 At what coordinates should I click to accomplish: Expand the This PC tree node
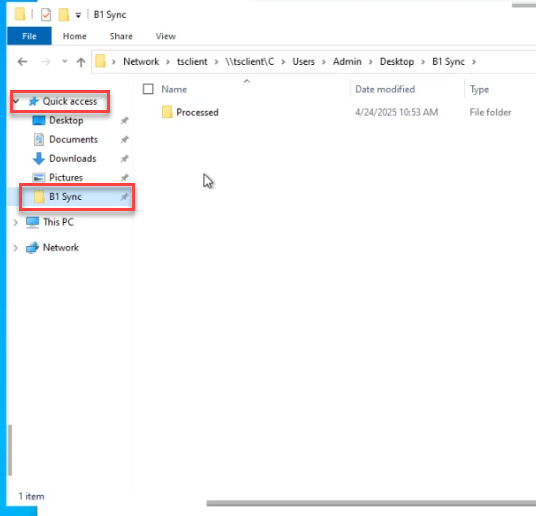[16, 222]
